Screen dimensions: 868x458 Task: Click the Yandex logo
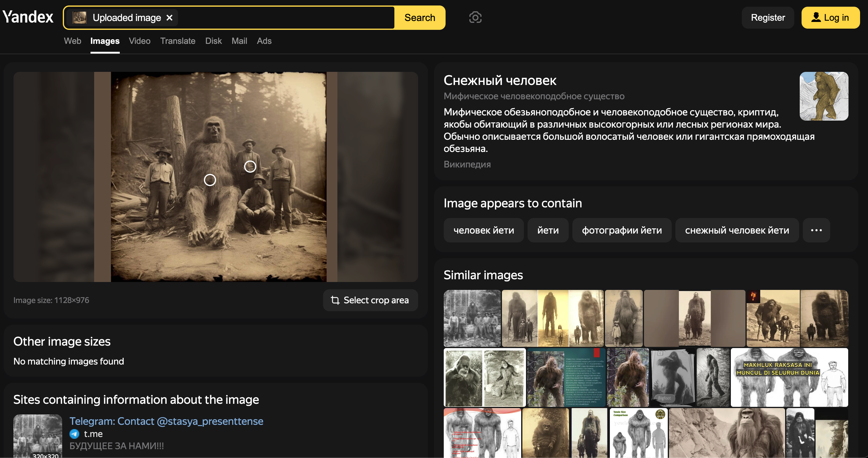pyautogui.click(x=28, y=17)
